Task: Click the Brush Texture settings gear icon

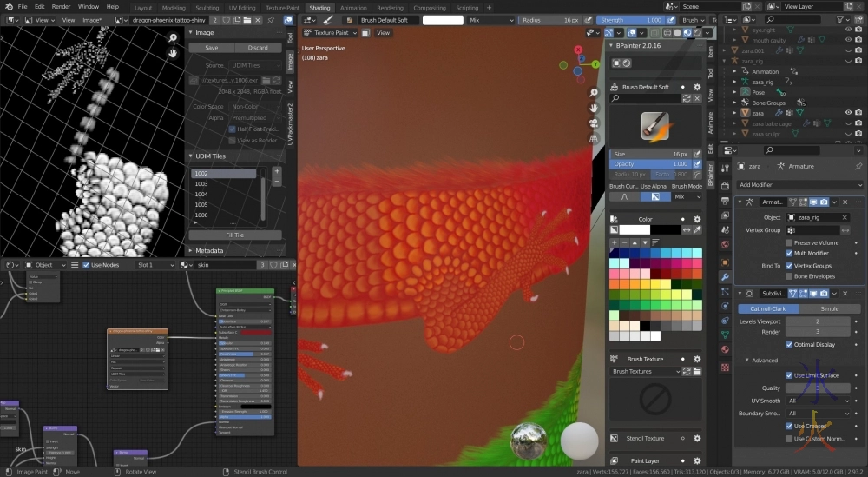Action: (697, 358)
